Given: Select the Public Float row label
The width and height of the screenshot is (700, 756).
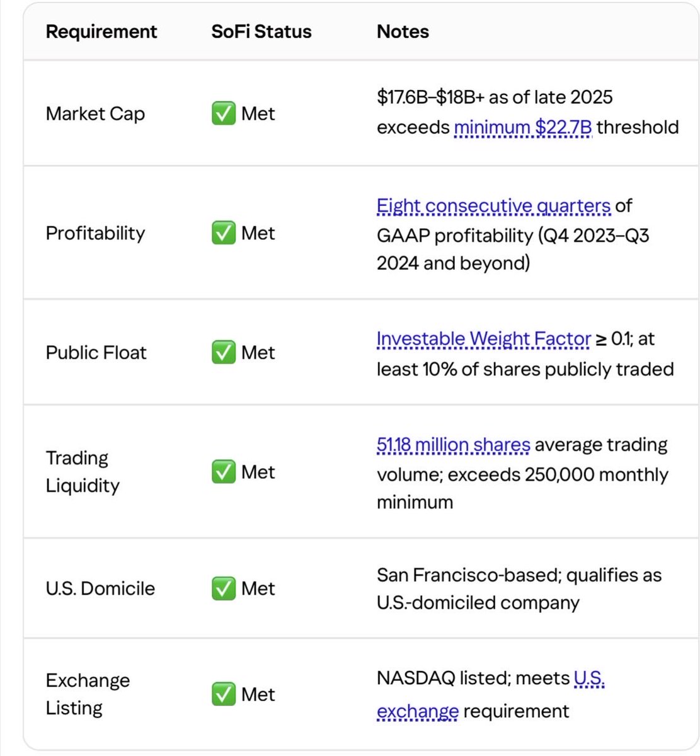Looking at the screenshot, I should point(96,352).
